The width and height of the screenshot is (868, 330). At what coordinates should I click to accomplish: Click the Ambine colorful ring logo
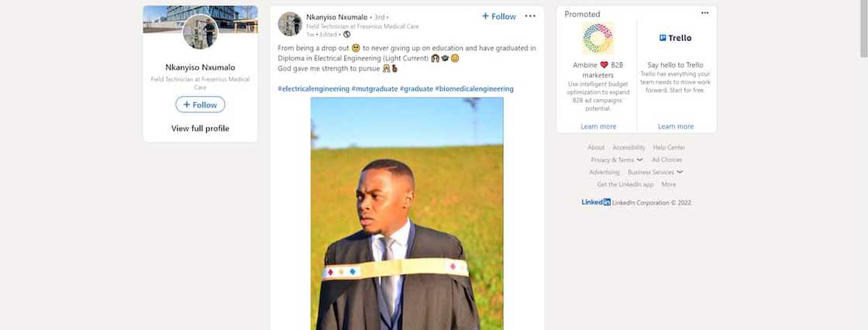pyautogui.click(x=598, y=38)
